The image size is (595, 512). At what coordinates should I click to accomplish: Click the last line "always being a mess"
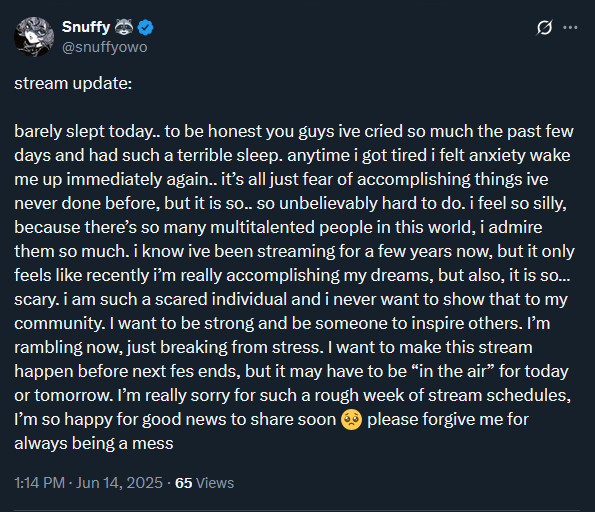[x=94, y=443]
